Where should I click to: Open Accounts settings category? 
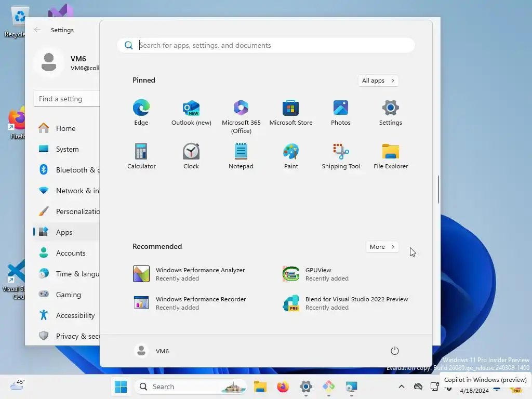[66, 253]
